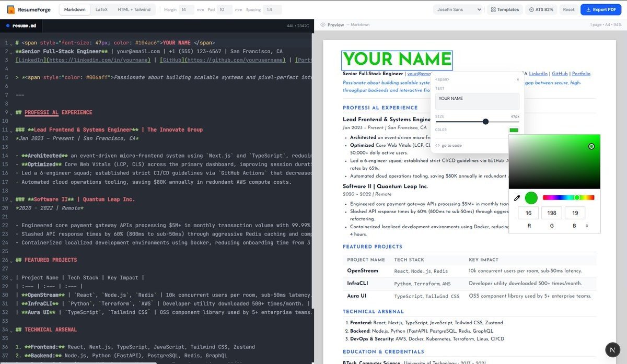The image size is (627, 364).
Task: Click the blue dot on resume.md tab
Action: point(7,25)
